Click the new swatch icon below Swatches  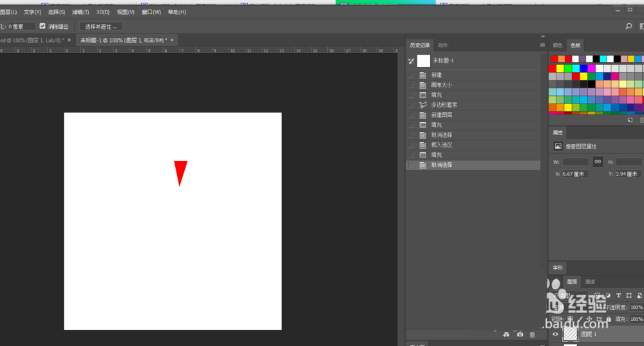[630, 120]
